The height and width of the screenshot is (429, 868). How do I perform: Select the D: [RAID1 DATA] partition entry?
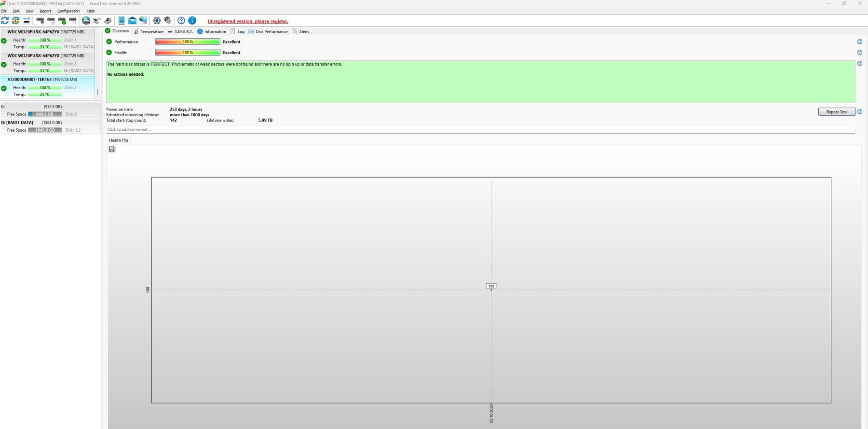(50, 126)
